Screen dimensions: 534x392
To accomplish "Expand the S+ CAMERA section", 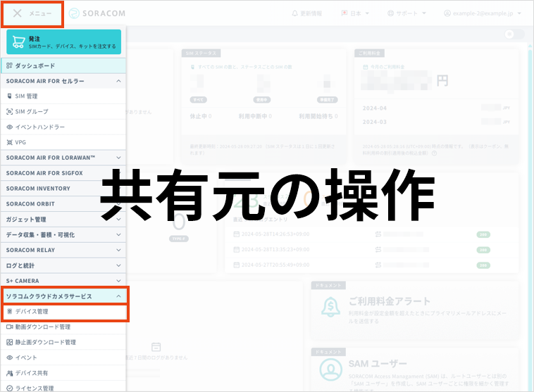I will pyautogui.click(x=118, y=281).
